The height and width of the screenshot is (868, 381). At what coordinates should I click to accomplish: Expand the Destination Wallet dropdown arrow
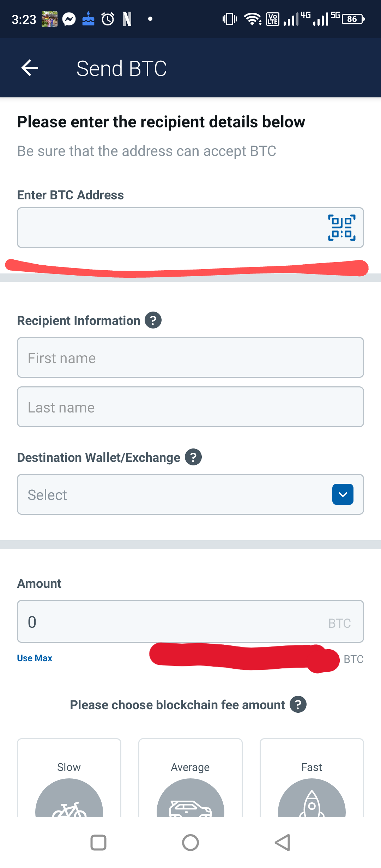coord(343,494)
